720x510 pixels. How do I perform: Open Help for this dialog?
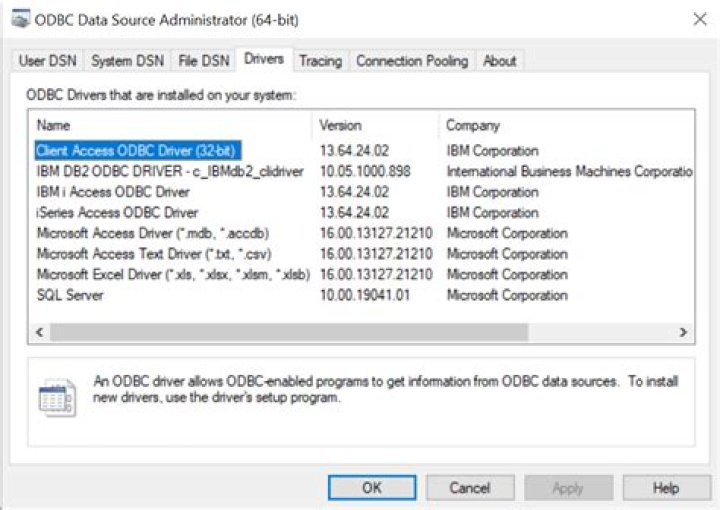[666, 488]
